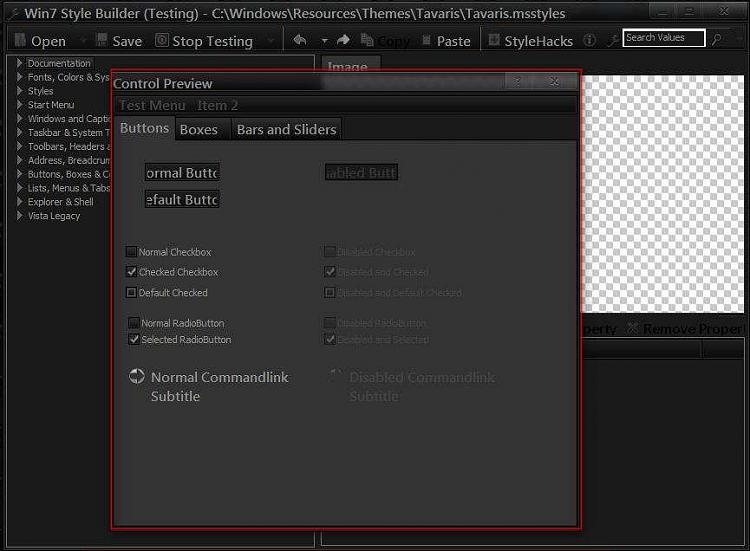The height and width of the screenshot is (551, 750).
Task: Click the Open folder icon in toolbar
Action: click(20, 40)
